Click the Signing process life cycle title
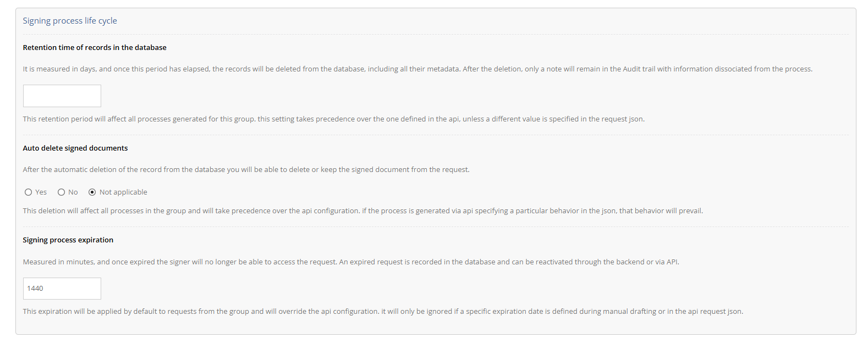The image size is (868, 343). point(70,21)
